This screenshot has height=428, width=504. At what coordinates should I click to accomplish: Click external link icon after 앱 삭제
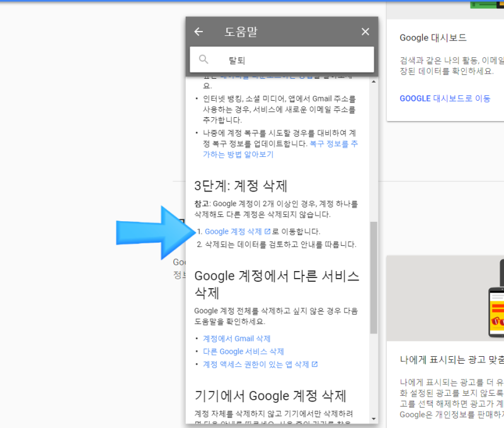coord(314,364)
